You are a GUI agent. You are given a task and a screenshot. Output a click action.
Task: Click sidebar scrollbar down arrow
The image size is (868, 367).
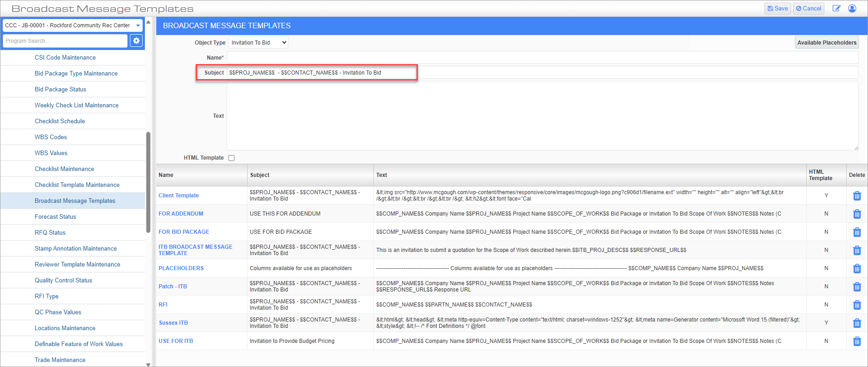pos(148,364)
